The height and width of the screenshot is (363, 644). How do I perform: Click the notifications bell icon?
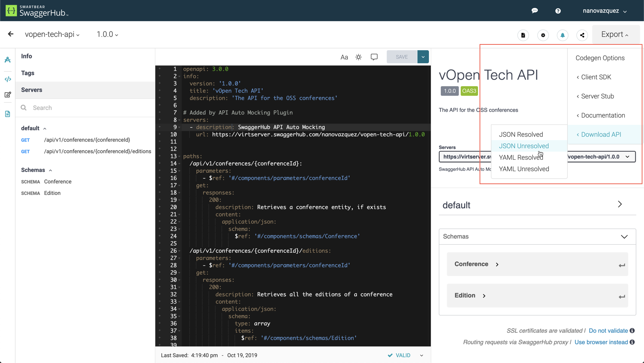[562, 35]
